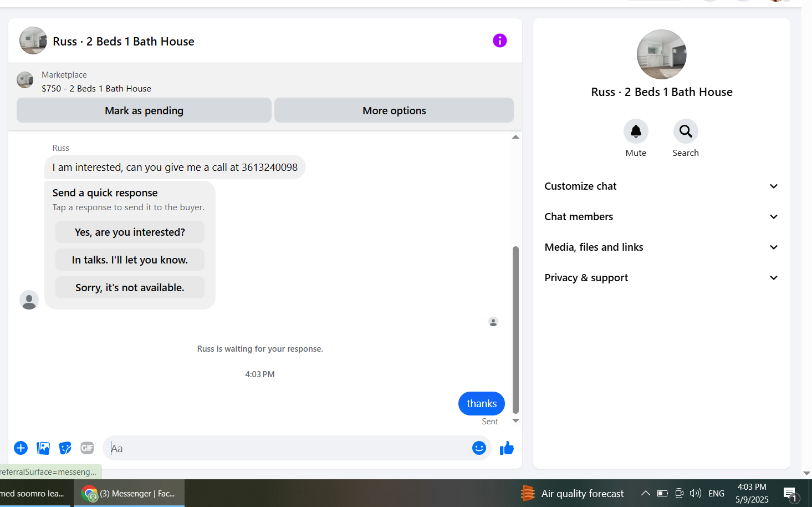Open Meet Now camera tray icon

tap(679, 493)
